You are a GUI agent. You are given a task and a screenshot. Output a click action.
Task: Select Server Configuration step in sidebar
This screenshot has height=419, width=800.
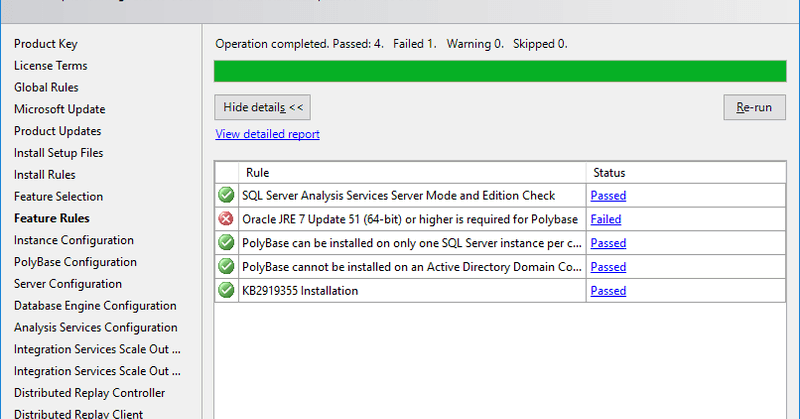point(68,284)
